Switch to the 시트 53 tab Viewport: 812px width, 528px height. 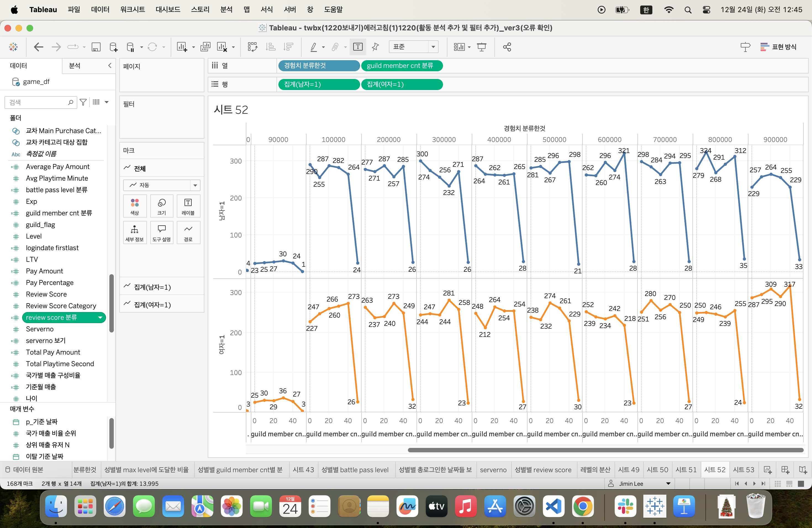pos(744,470)
